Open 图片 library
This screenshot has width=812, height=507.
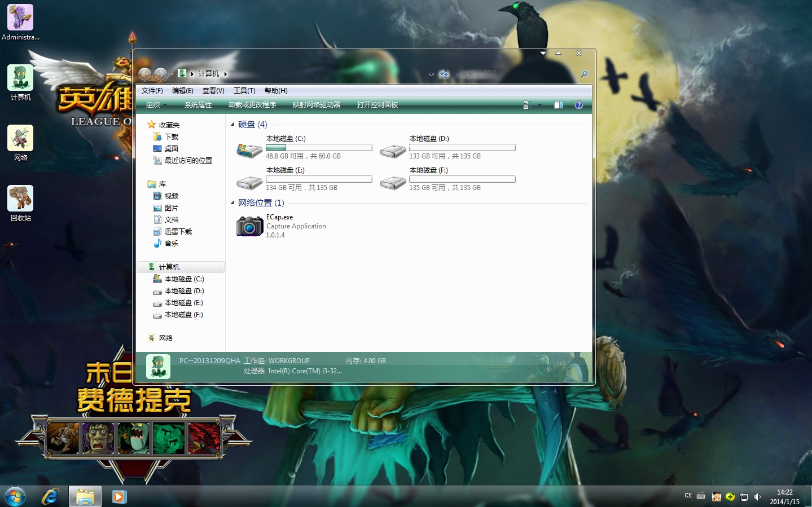pos(166,208)
